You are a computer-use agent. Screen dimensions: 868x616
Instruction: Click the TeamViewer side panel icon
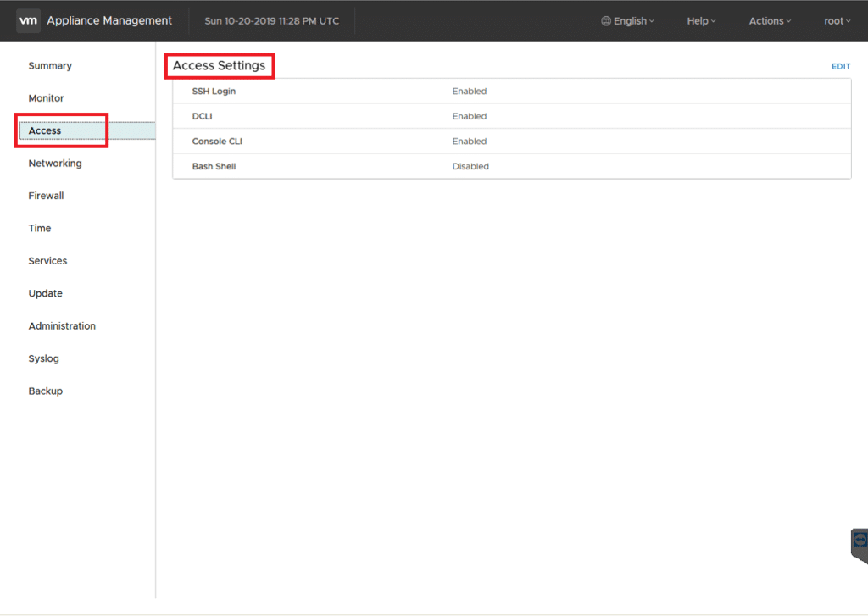[860, 541]
